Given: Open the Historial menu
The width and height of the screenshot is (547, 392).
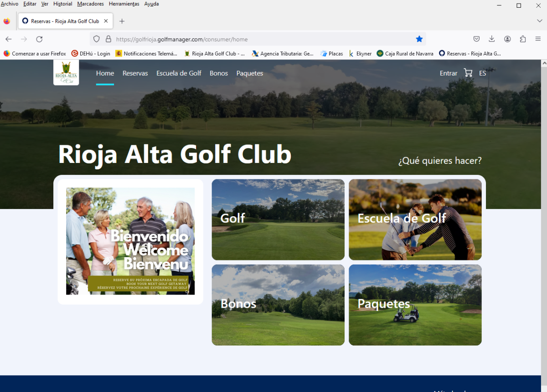Looking at the screenshot, I should click(62, 4).
